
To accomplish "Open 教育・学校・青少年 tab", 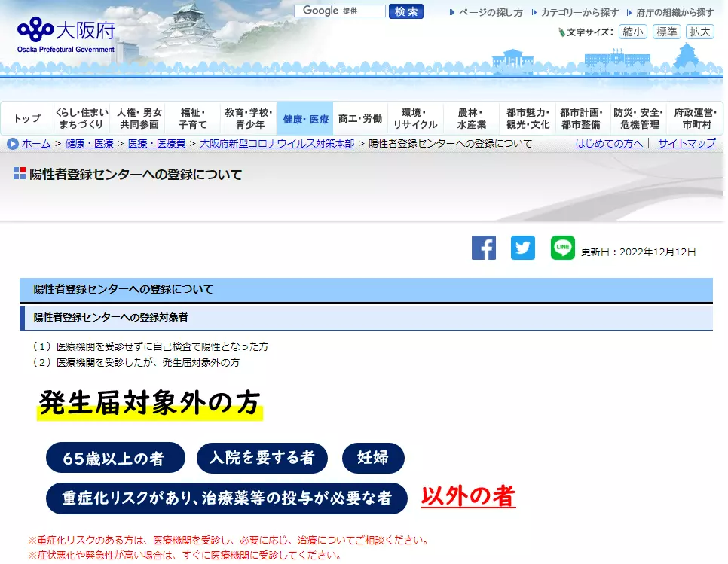I will (x=249, y=118).
